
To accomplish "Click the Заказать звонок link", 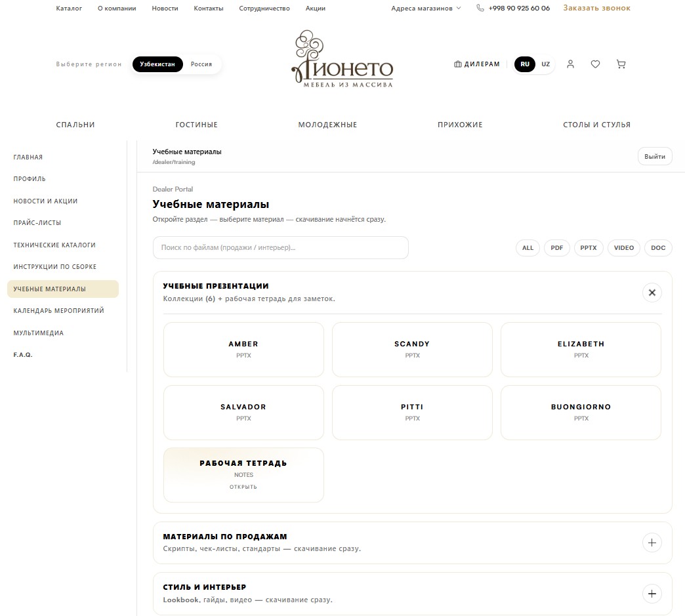I will click(596, 9).
